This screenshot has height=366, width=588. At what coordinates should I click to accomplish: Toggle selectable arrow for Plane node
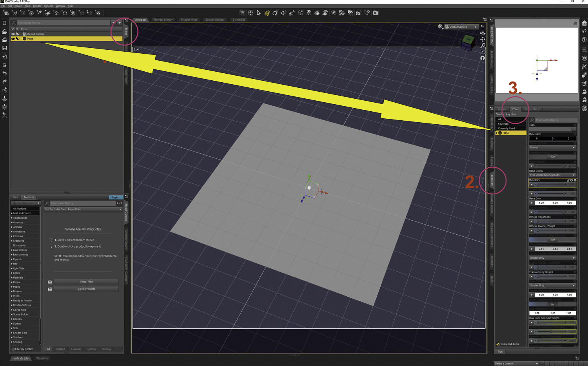pos(18,39)
